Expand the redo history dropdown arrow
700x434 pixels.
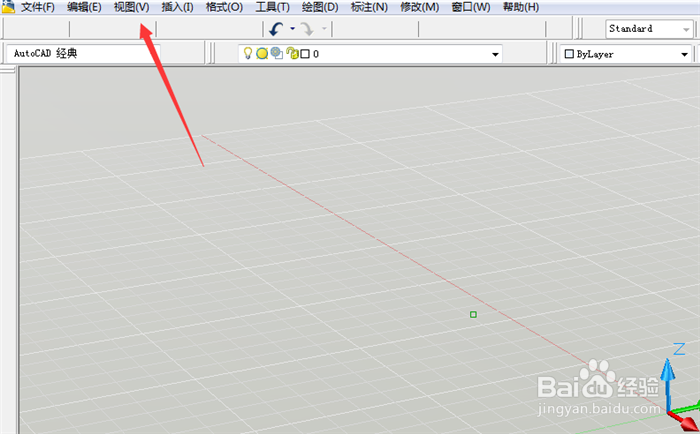[324, 29]
